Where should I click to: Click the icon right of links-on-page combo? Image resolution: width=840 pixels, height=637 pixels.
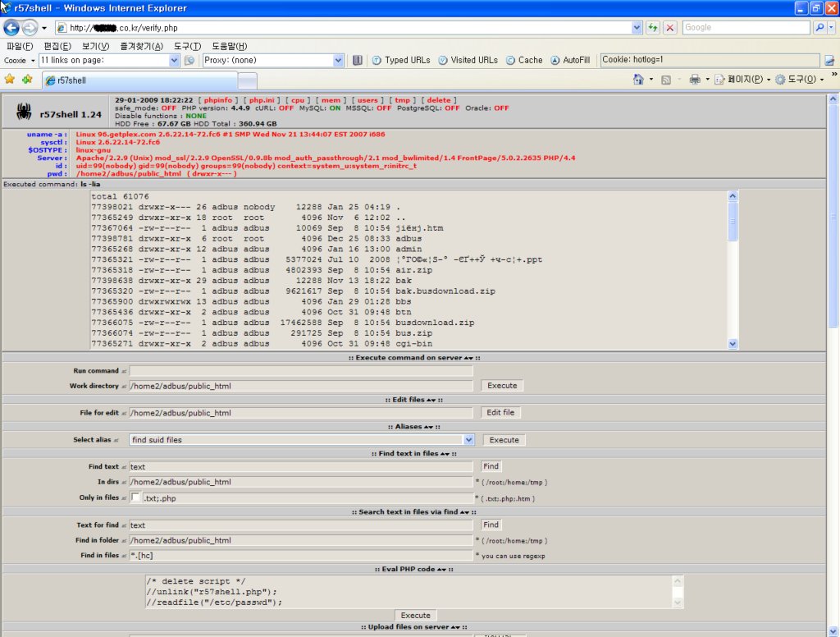[x=189, y=61]
